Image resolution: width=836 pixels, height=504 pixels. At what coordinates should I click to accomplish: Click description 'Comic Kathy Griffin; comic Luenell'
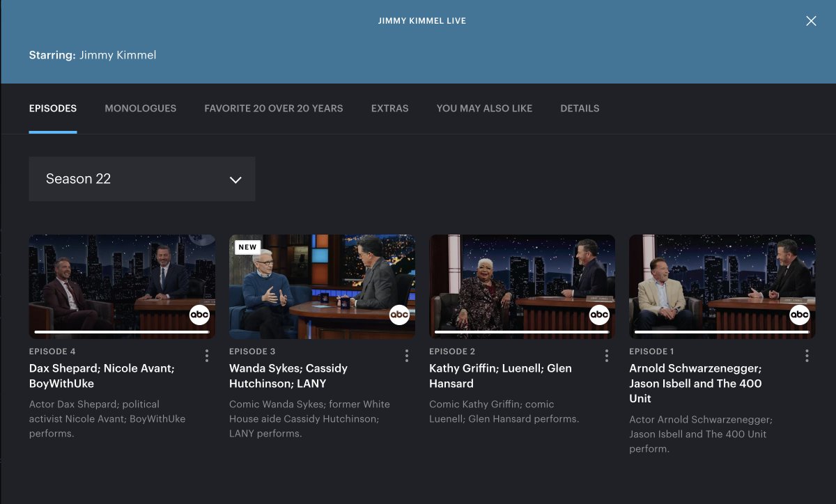(504, 411)
